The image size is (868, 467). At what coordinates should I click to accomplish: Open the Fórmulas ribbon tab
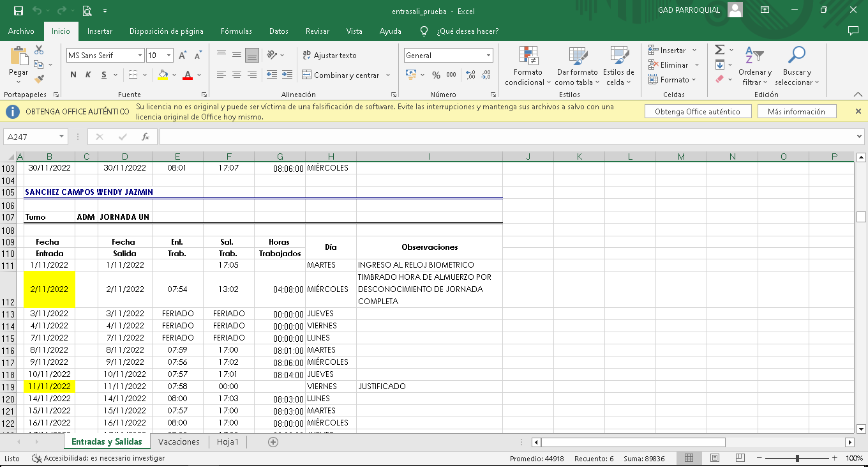pyautogui.click(x=236, y=31)
